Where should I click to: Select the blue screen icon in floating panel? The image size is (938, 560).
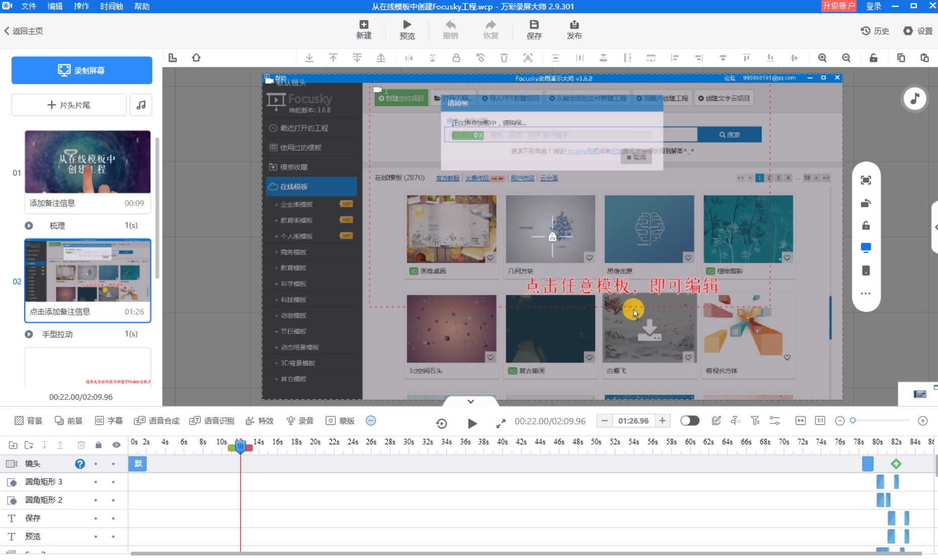(866, 248)
